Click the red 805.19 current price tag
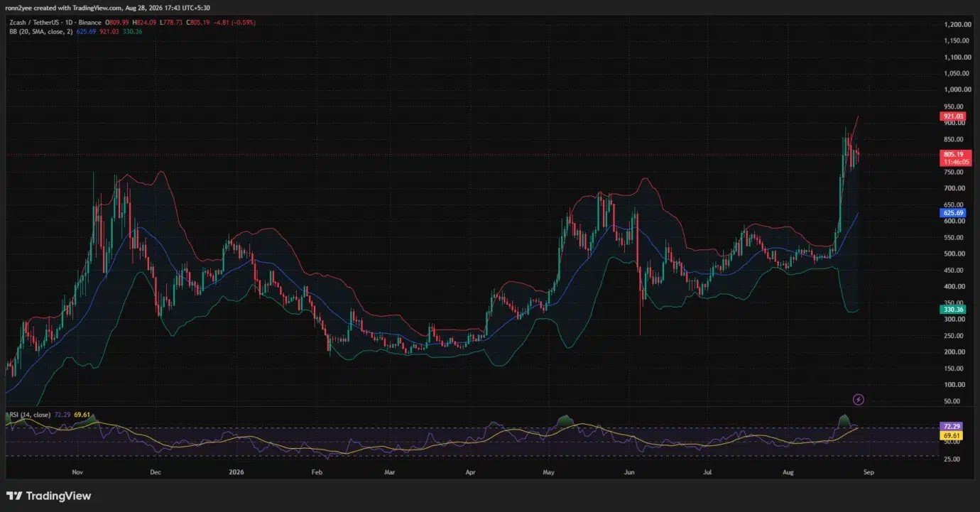This screenshot has width=980, height=512. (952, 155)
